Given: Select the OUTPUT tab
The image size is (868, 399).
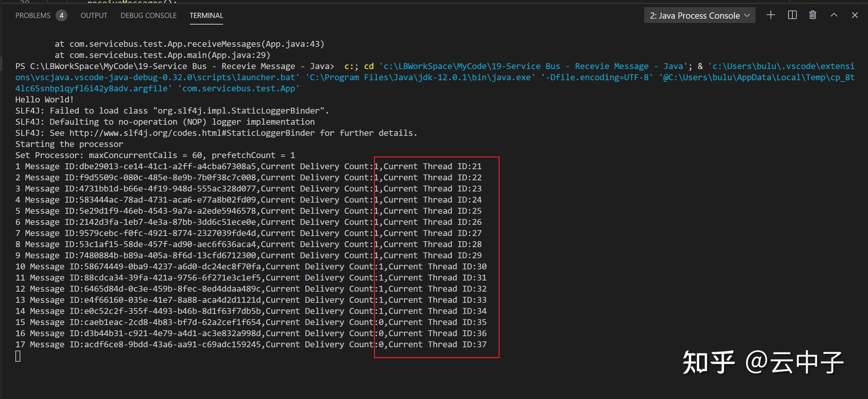Looking at the screenshot, I should (x=94, y=15).
